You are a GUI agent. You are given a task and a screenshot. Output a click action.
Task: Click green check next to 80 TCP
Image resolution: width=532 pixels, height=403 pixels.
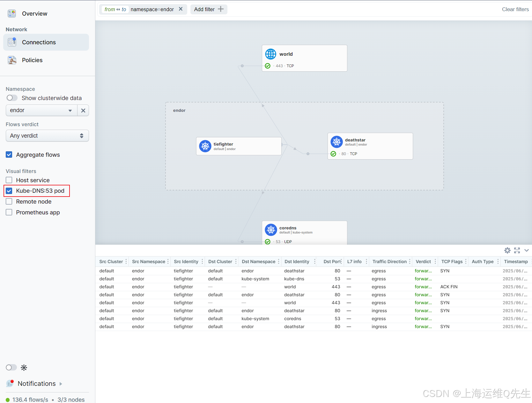[333, 154]
